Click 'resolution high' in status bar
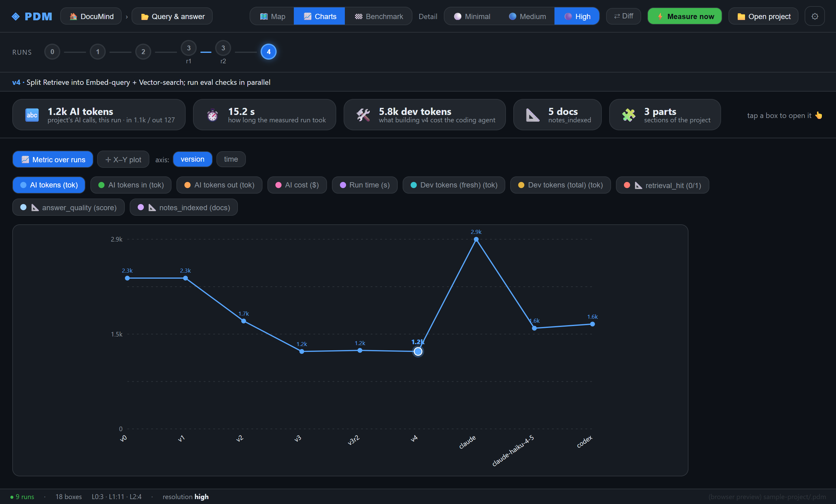The image size is (836, 504). (186, 497)
